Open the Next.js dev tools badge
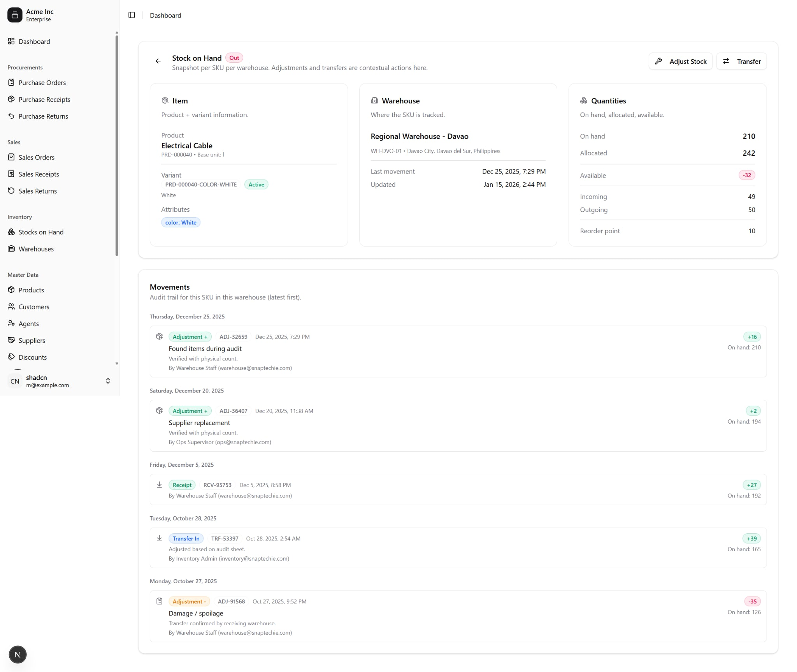The width and height of the screenshot is (797, 672). [x=18, y=654]
